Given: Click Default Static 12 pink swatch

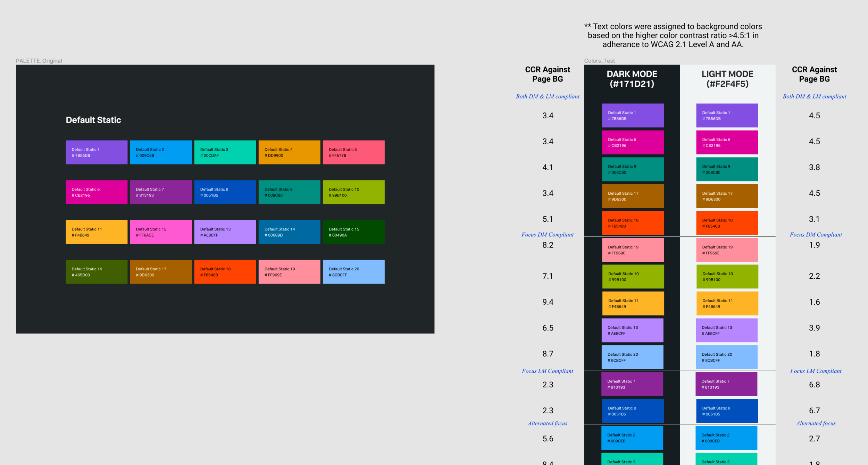Looking at the screenshot, I should [161, 232].
